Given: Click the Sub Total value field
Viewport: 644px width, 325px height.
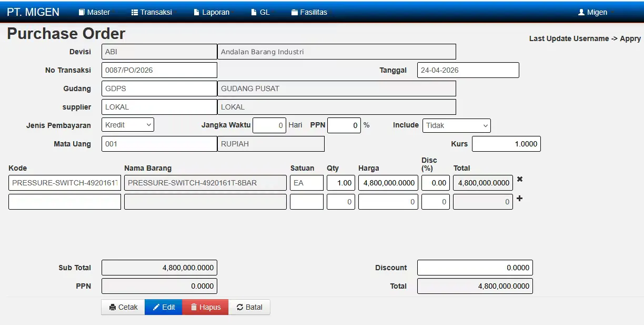Looking at the screenshot, I should click(x=159, y=268).
